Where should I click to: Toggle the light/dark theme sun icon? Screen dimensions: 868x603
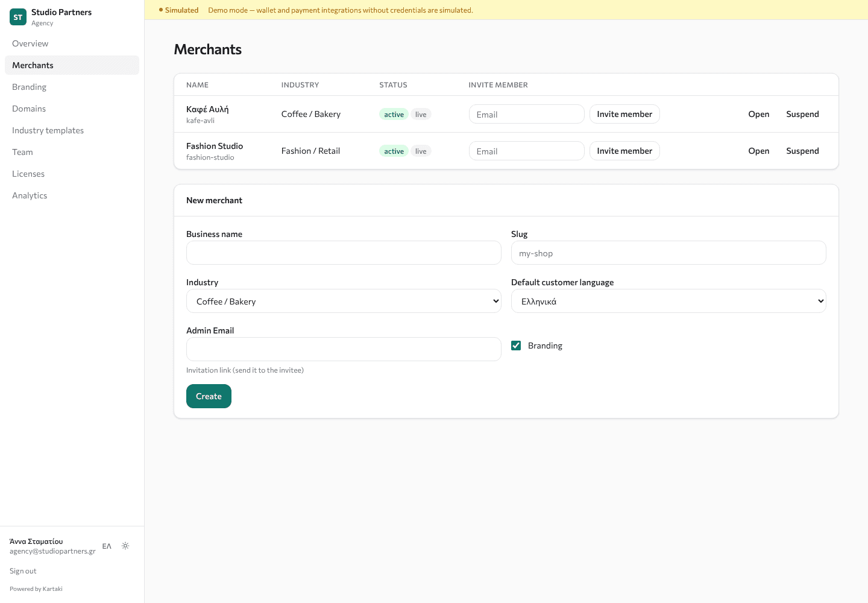click(x=125, y=546)
